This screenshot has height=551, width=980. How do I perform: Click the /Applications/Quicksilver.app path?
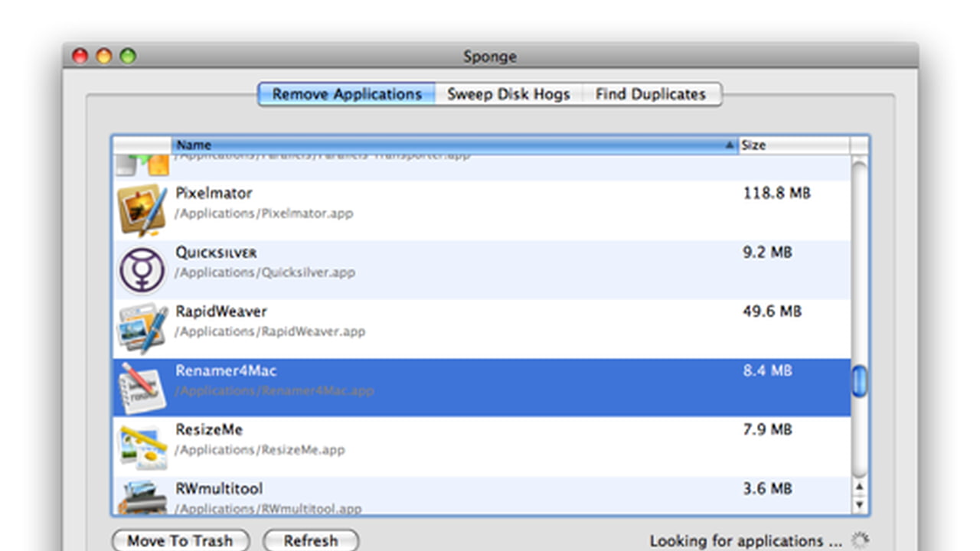tap(265, 272)
